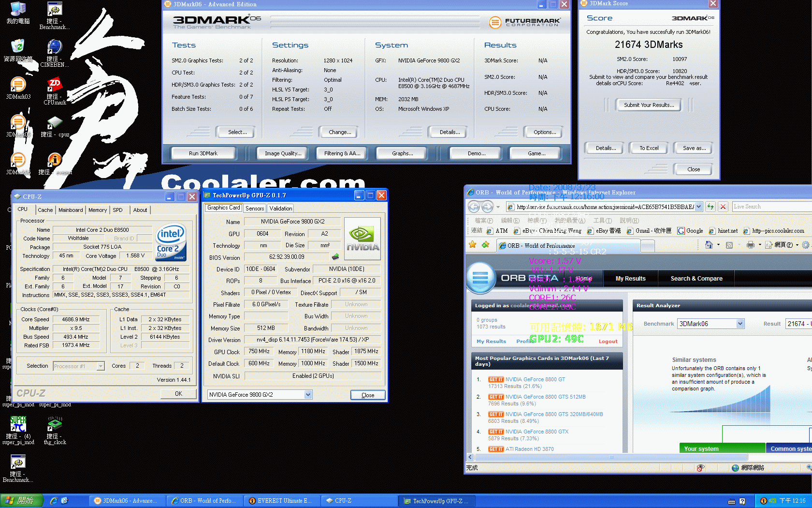Click the Live Search input box
812x508 pixels.
[x=772, y=207]
